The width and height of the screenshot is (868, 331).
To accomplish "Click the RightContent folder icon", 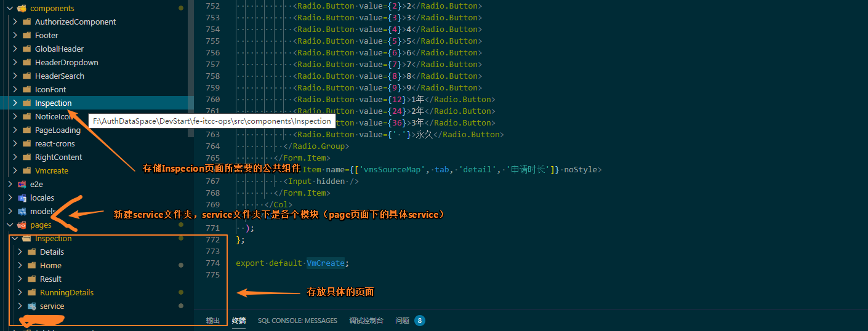I will tap(27, 157).
